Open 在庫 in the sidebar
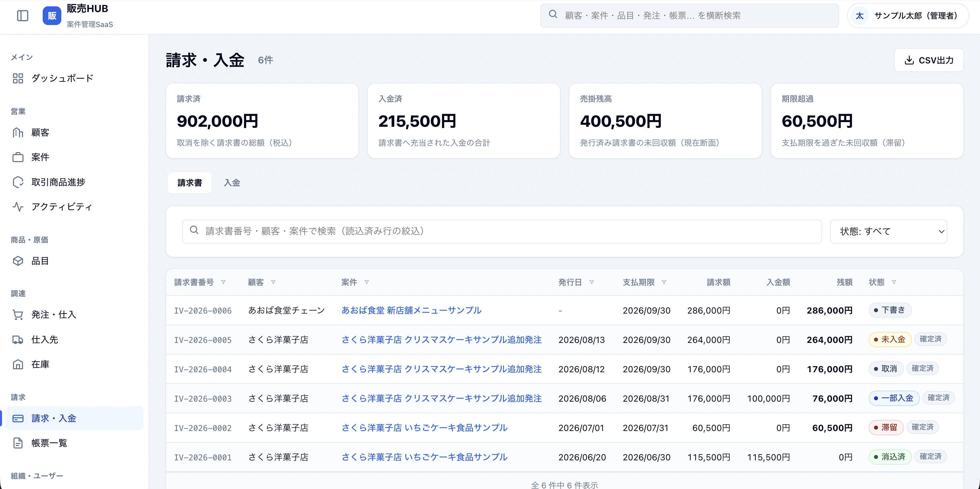The height and width of the screenshot is (489, 980). pos(74,365)
